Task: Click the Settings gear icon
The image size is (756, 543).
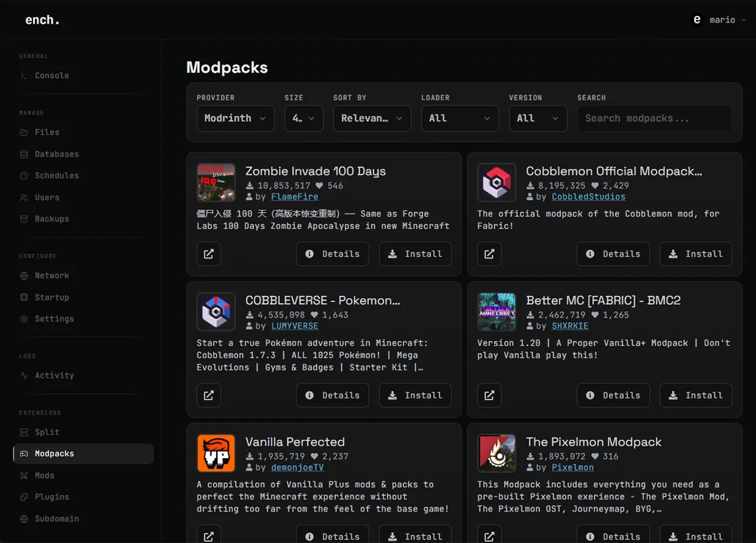Action: tap(24, 319)
